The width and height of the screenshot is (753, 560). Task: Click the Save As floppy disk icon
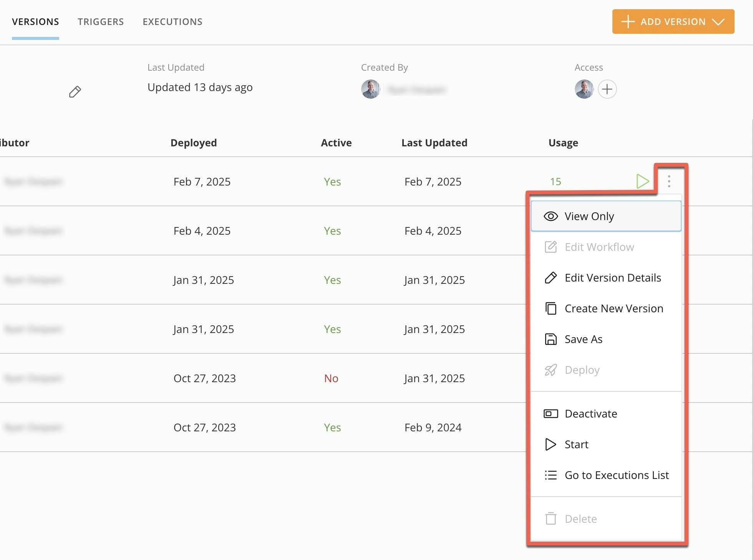point(551,339)
